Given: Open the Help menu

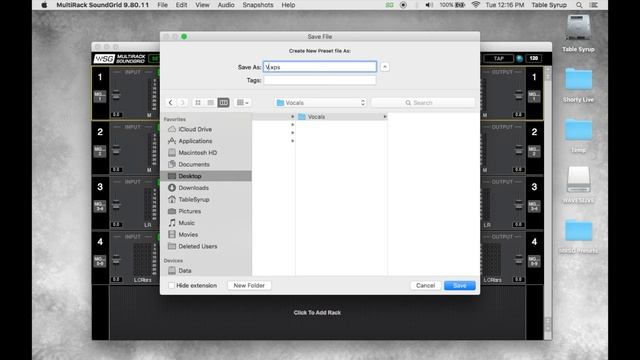Looking at the screenshot, I should coord(288,5).
